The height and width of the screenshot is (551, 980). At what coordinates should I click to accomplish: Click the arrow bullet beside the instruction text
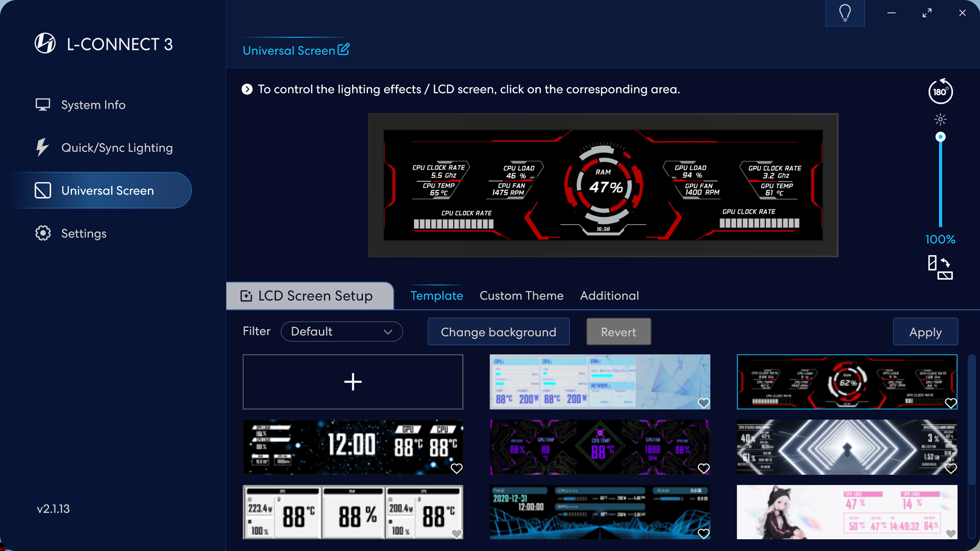(247, 89)
